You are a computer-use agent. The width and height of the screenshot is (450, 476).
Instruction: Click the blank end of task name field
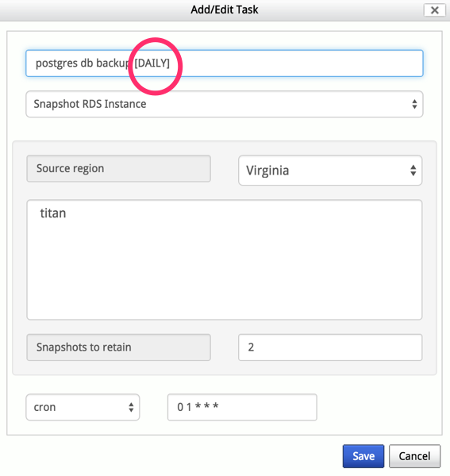pyautogui.click(x=296, y=63)
